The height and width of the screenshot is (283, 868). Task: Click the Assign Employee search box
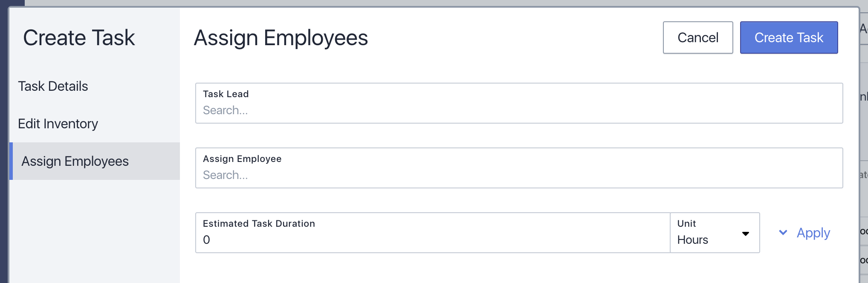(519, 175)
